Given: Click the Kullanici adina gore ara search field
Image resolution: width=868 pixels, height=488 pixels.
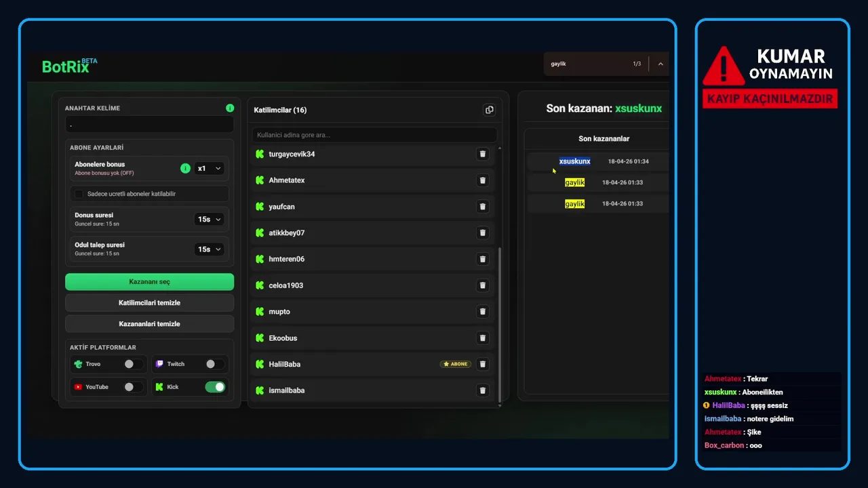Looking at the screenshot, I should tap(374, 135).
